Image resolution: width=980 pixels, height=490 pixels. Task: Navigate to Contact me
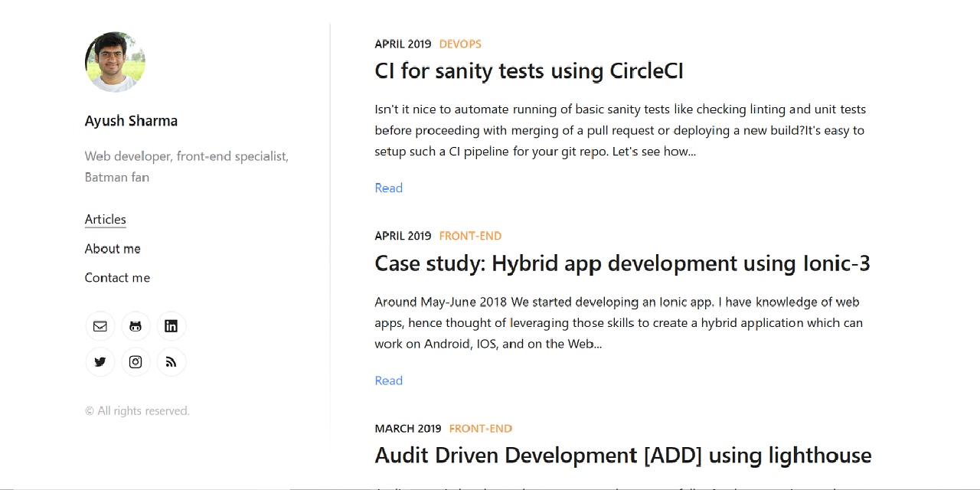click(117, 277)
